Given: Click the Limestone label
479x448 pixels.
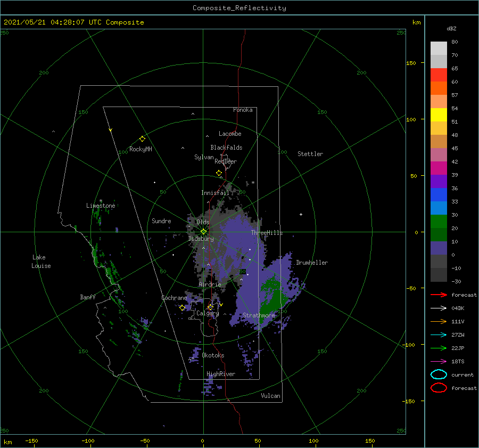Looking at the screenshot, I should click(x=101, y=206).
